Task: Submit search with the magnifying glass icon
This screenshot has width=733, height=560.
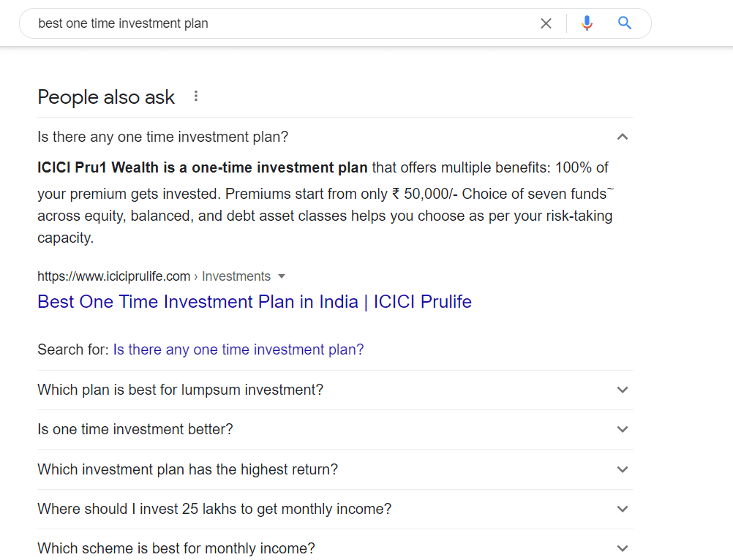Action: [x=625, y=23]
